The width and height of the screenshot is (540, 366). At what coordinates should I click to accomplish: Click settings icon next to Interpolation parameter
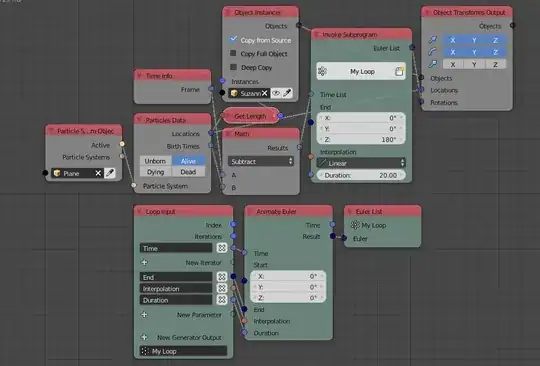point(222,289)
